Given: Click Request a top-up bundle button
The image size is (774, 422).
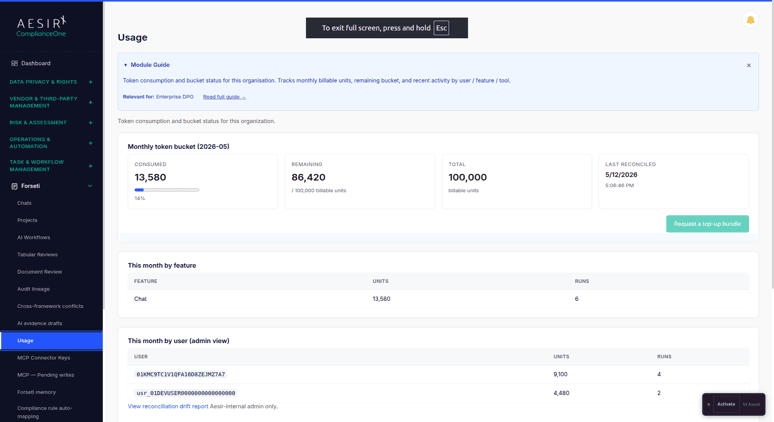Looking at the screenshot, I should pos(707,224).
